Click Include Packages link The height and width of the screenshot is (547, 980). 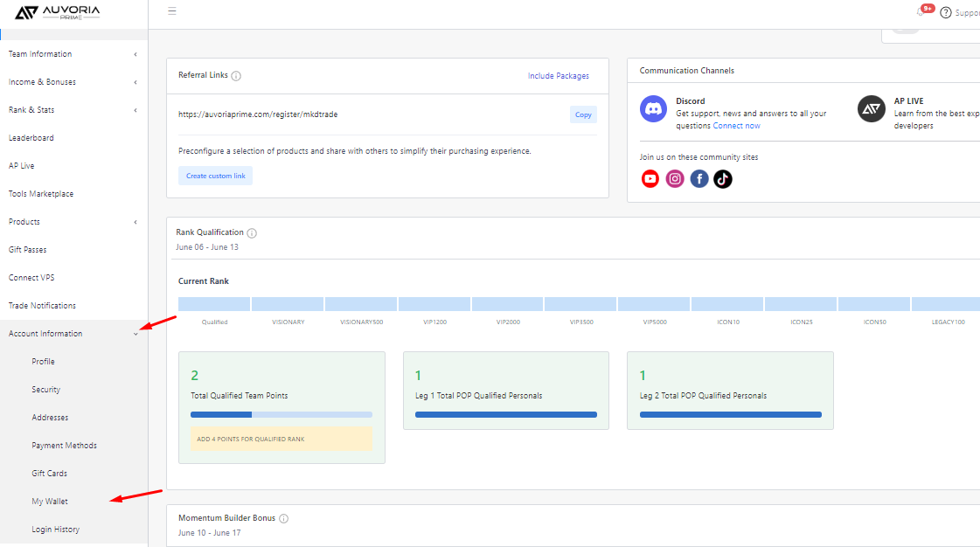point(558,76)
